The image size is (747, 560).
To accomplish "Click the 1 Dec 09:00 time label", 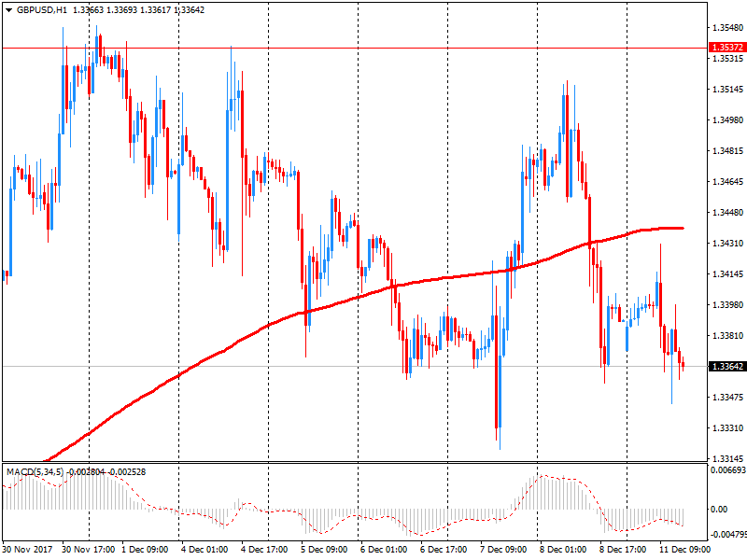I will click(x=145, y=550).
